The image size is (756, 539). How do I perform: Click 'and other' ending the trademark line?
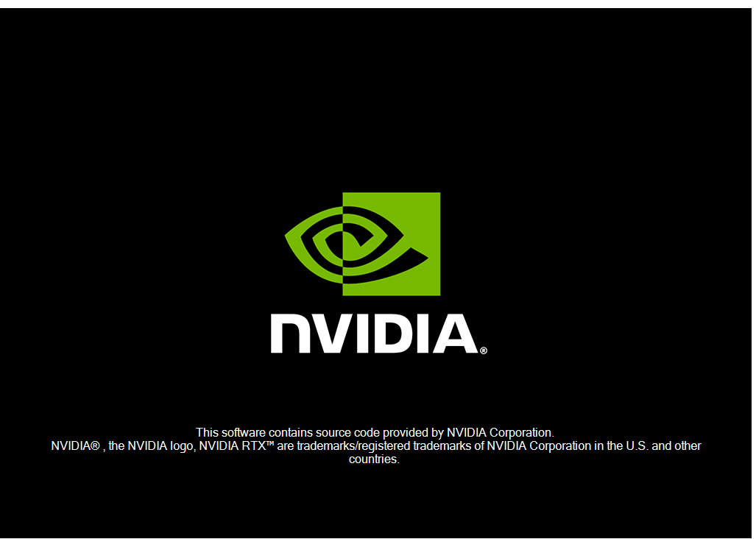click(x=676, y=446)
